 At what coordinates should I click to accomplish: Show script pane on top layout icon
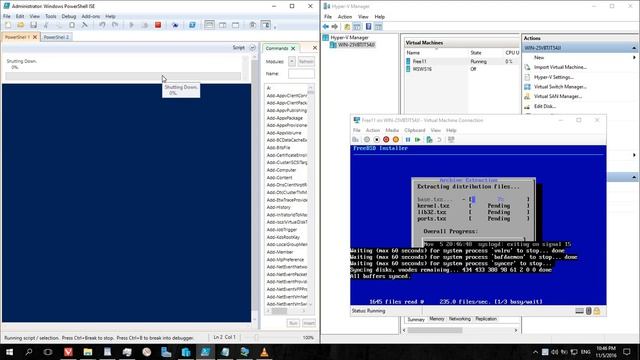[209, 25]
